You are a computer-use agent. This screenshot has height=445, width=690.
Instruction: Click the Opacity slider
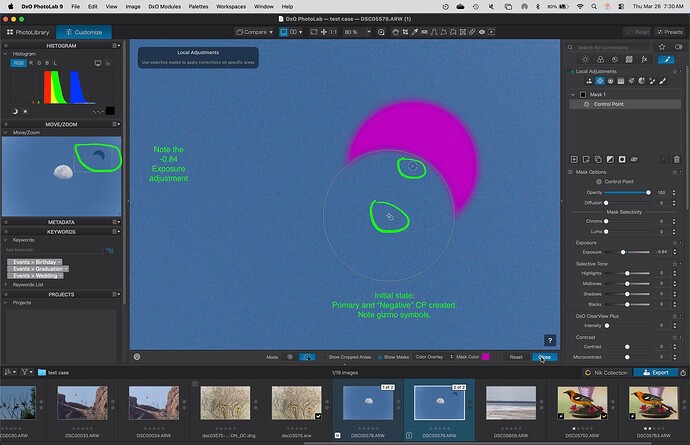pos(627,192)
